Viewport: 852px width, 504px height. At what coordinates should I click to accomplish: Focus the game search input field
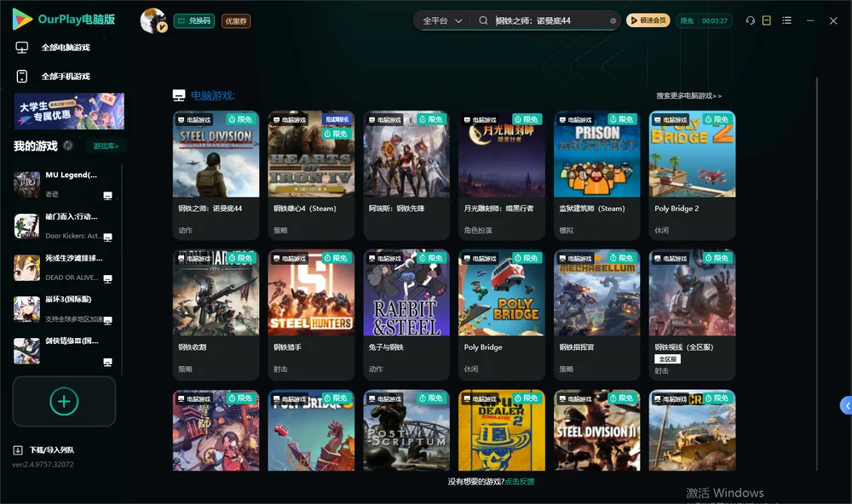(550, 20)
